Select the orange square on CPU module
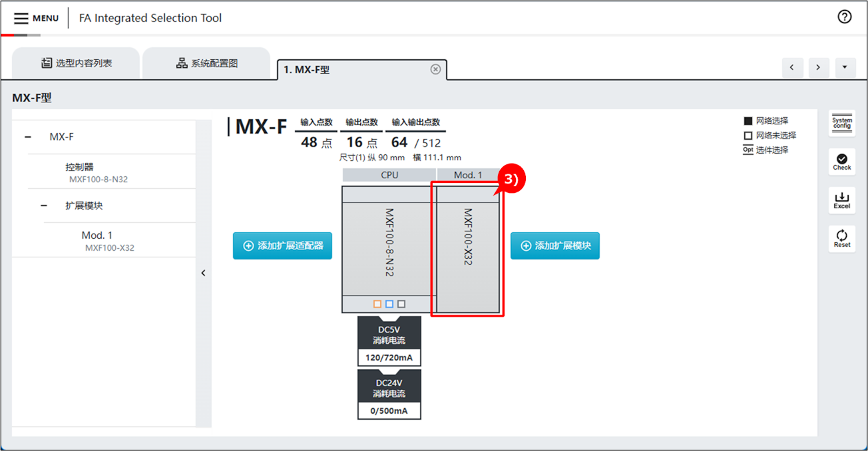The width and height of the screenshot is (868, 451). point(377,304)
